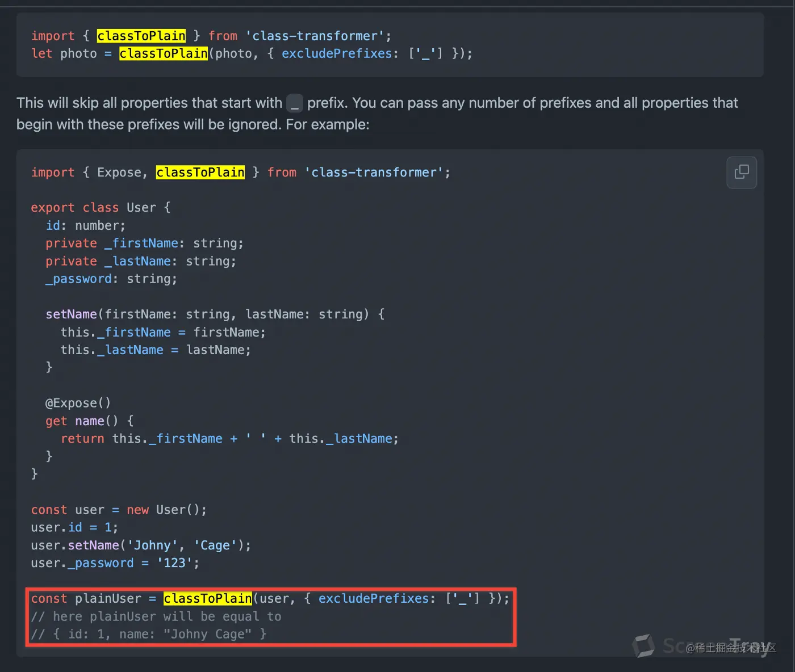Click the comment with id: 1, name: "Johny Cage"

[149, 635]
